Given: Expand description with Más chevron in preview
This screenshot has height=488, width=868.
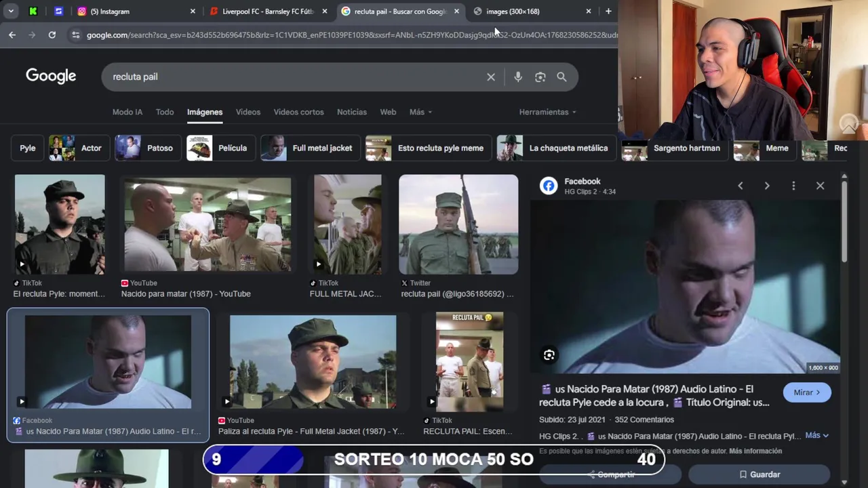Looking at the screenshot, I should [817, 436].
